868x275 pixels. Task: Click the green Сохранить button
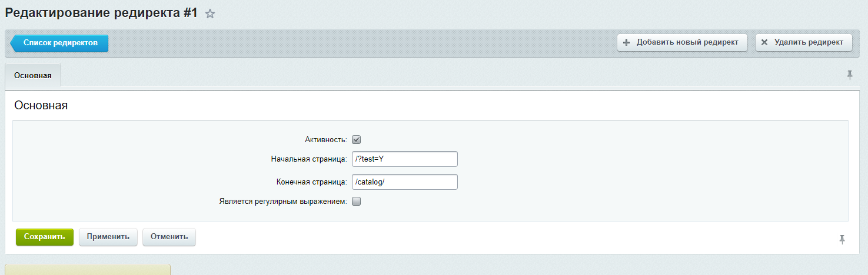click(45, 237)
